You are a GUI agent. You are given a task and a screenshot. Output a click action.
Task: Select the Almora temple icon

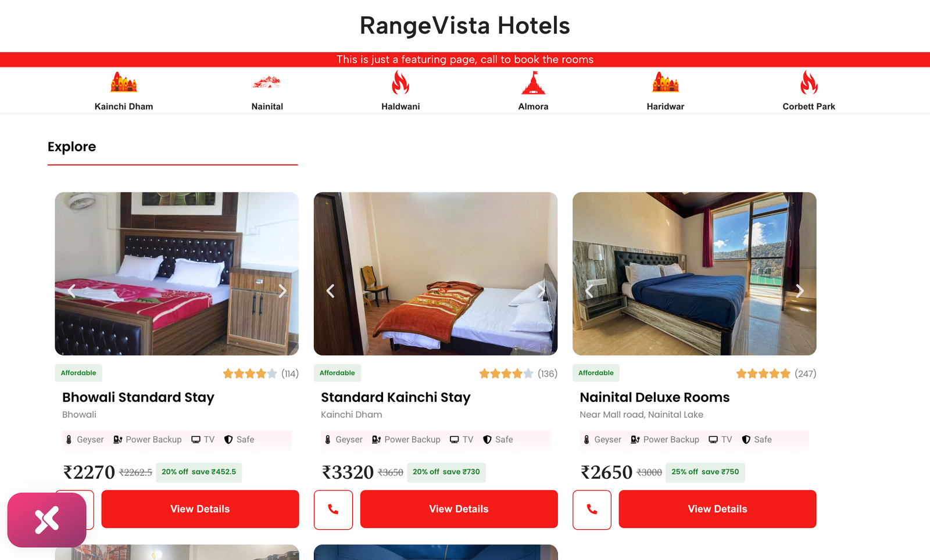(x=533, y=82)
